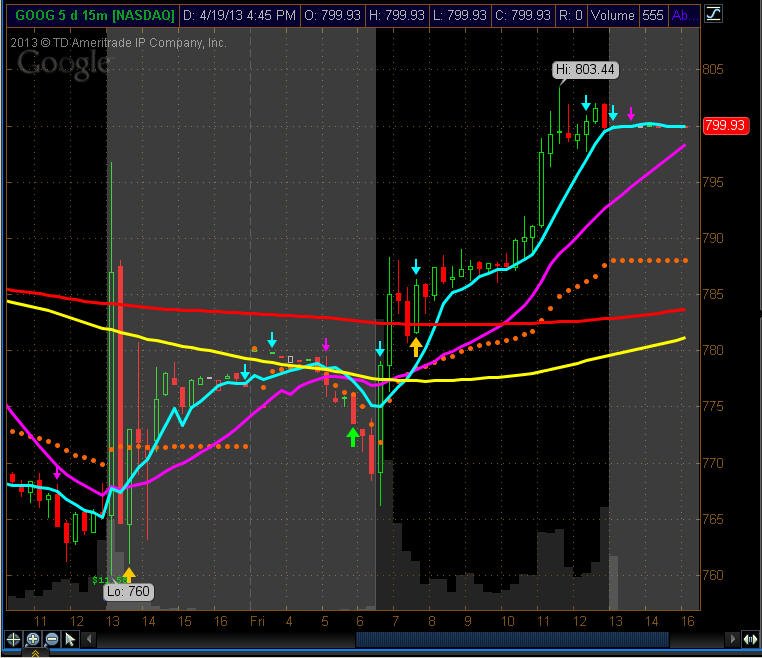Click the scrollbar right arrow
The image size is (762, 658).
pyautogui.click(x=732, y=639)
